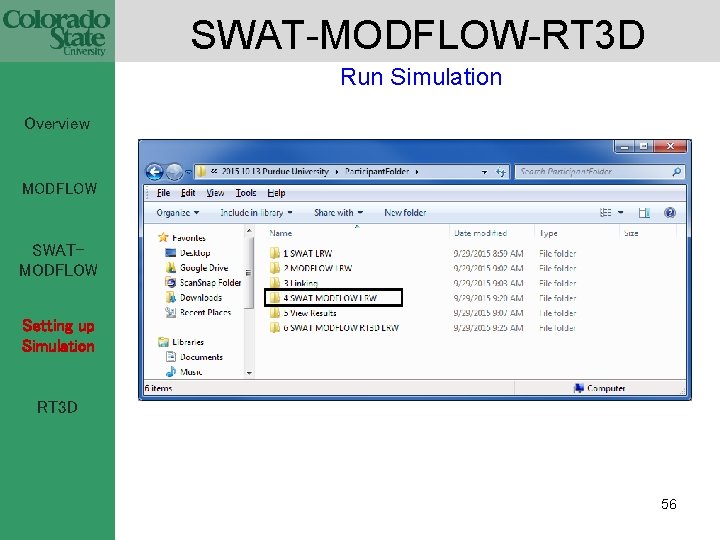Open the View menu
This screenshot has width=720, height=540.
215,193
